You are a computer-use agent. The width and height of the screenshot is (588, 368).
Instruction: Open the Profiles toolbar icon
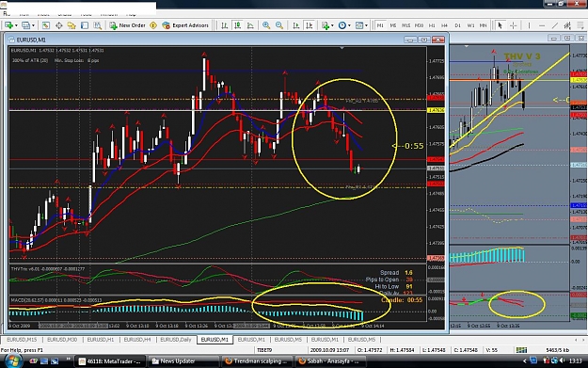pos(26,25)
